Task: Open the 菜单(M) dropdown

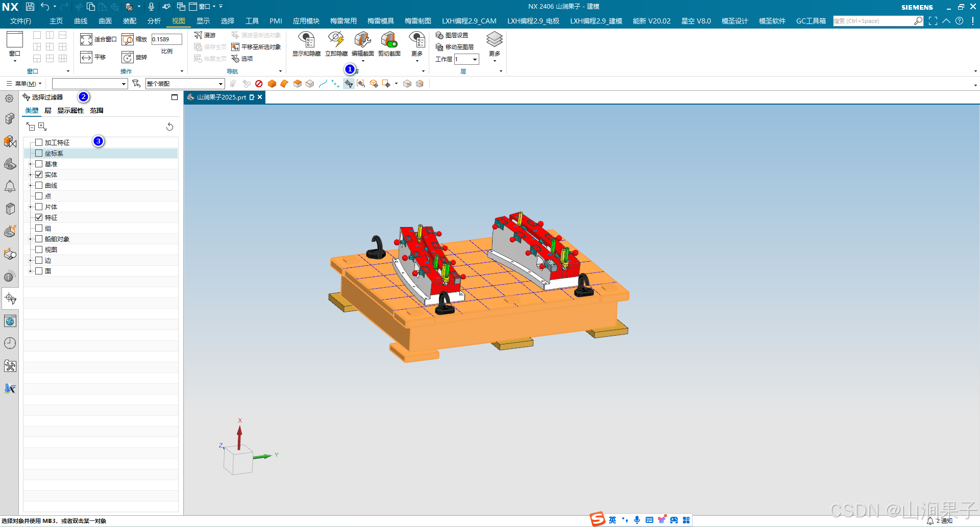Action: 24,84
